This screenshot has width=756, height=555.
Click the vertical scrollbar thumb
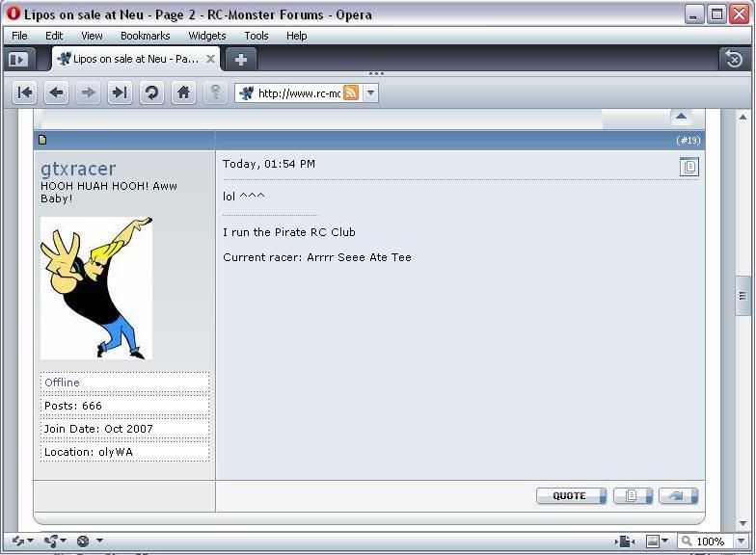[x=742, y=296]
